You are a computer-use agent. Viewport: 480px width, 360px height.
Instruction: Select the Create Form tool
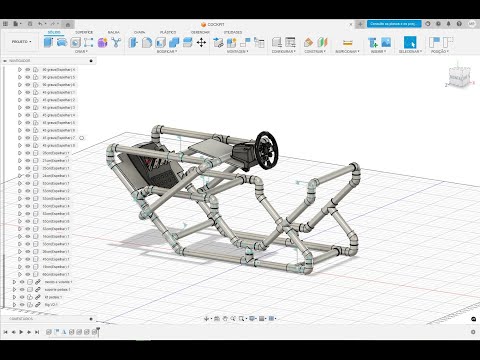click(x=62, y=42)
